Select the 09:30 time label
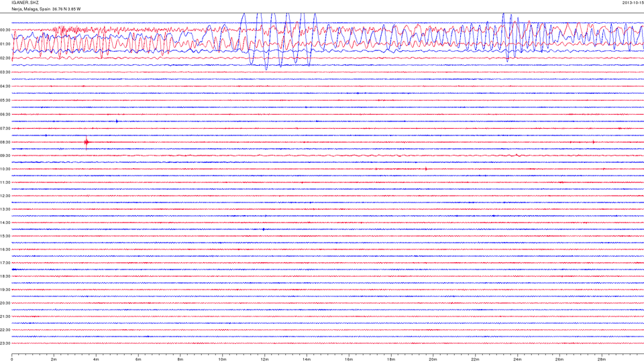The height and width of the screenshot is (362, 644). [x=5, y=156]
